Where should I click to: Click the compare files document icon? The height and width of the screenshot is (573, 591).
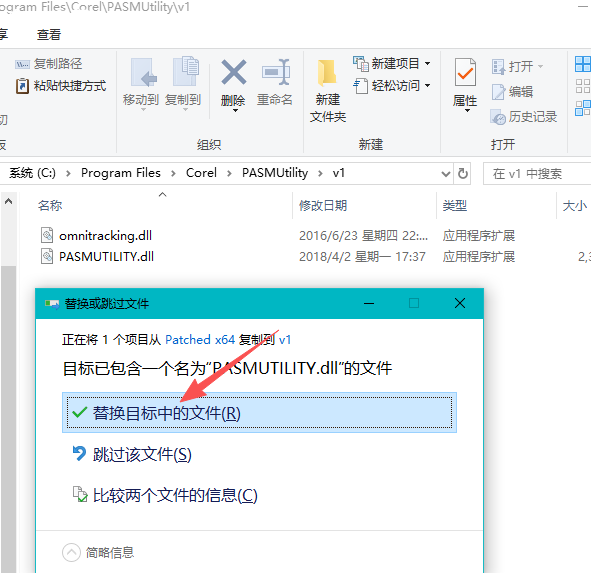[80, 494]
